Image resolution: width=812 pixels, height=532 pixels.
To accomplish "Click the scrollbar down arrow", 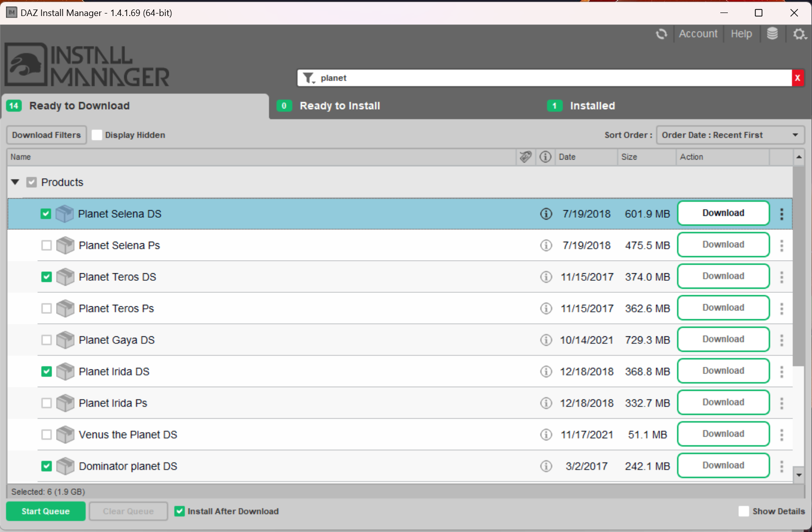I will (799, 474).
